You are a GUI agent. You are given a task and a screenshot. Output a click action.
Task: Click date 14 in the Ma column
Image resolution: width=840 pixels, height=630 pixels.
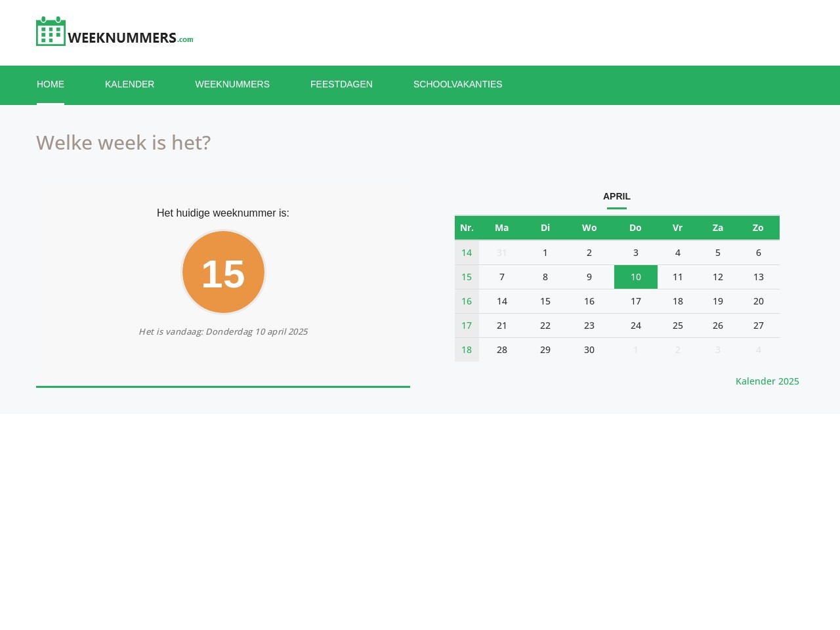502,301
